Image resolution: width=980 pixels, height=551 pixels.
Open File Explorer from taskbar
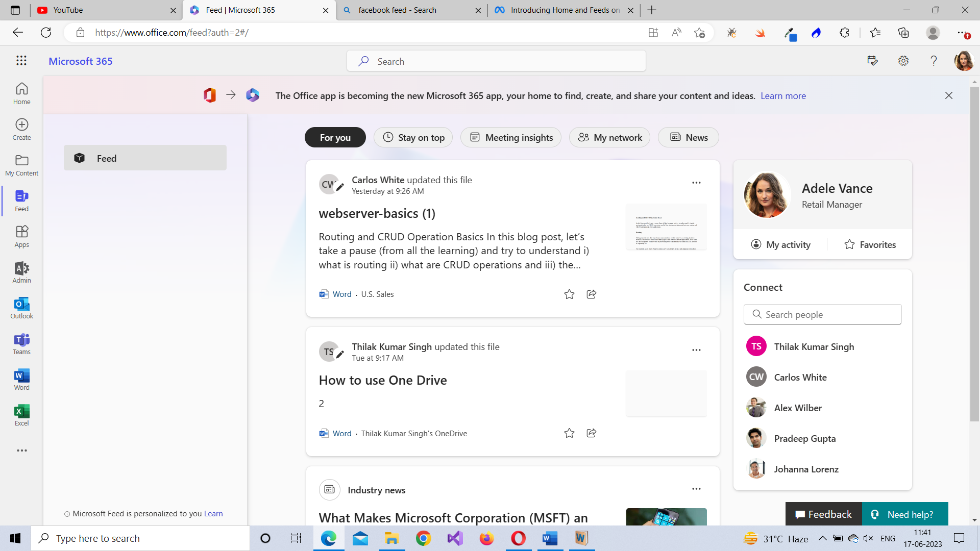391,538
